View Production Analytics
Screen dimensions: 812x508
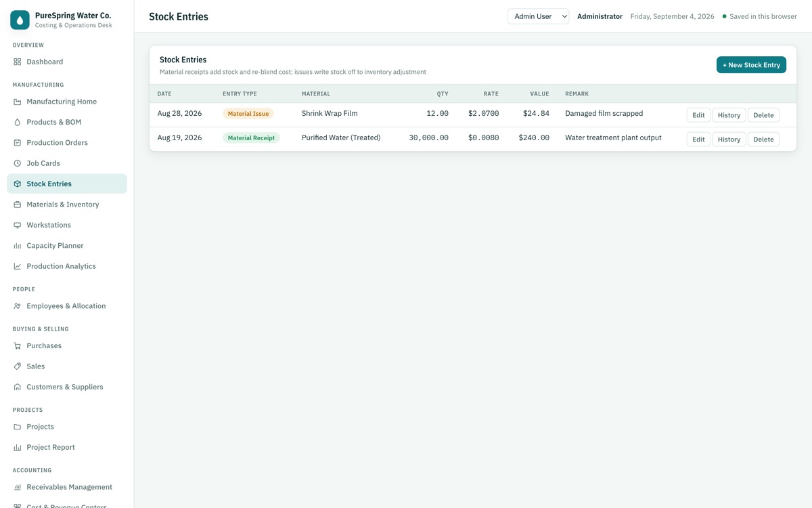[67, 266]
